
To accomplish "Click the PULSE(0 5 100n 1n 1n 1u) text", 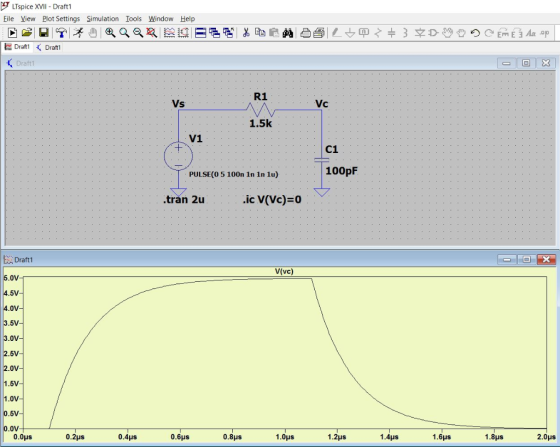I will tap(234, 174).
